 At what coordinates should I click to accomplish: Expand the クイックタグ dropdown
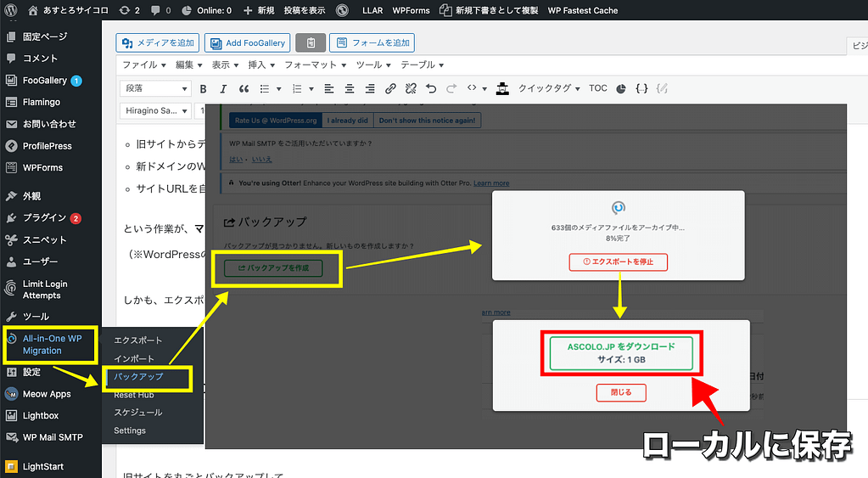(549, 88)
